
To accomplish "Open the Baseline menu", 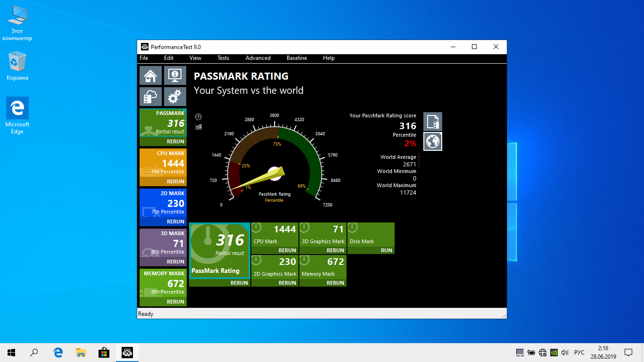I will [297, 58].
